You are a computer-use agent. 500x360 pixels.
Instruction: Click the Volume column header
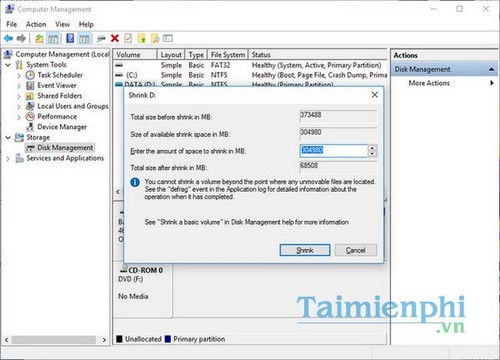point(135,55)
